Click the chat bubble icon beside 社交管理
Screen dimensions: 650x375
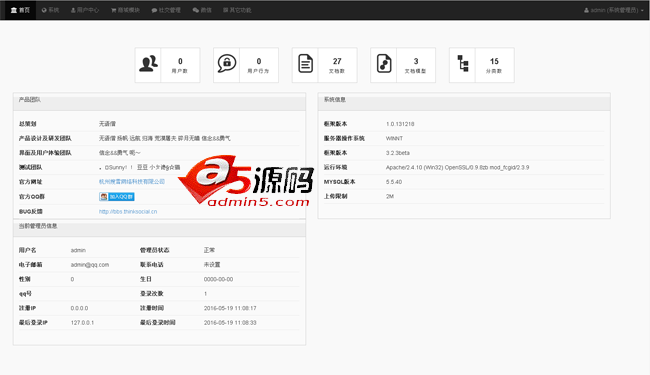click(154, 10)
